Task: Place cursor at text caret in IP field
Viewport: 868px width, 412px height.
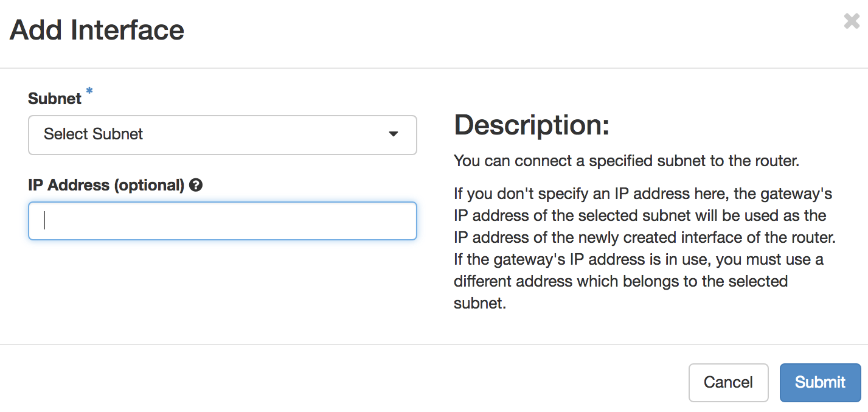Action: coord(44,221)
